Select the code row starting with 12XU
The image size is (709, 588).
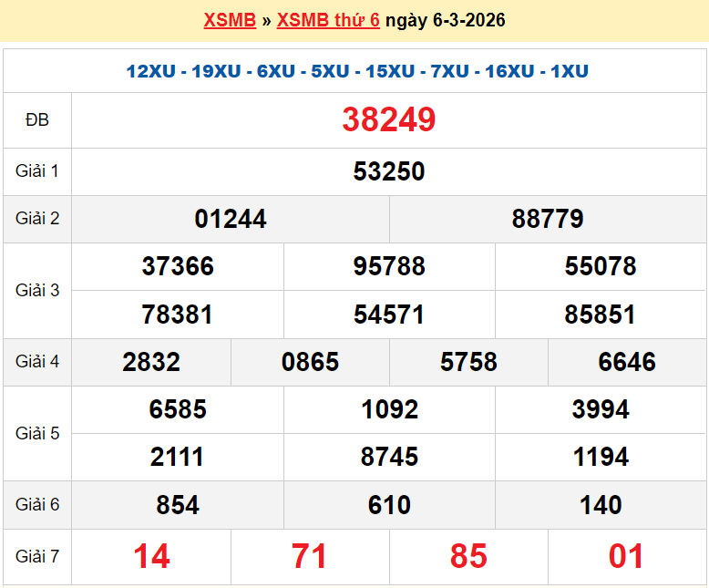[357, 71]
